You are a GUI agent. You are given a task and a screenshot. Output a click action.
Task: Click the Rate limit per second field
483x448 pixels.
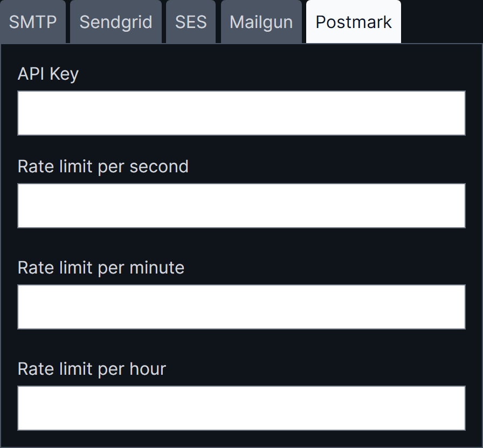pos(241,206)
